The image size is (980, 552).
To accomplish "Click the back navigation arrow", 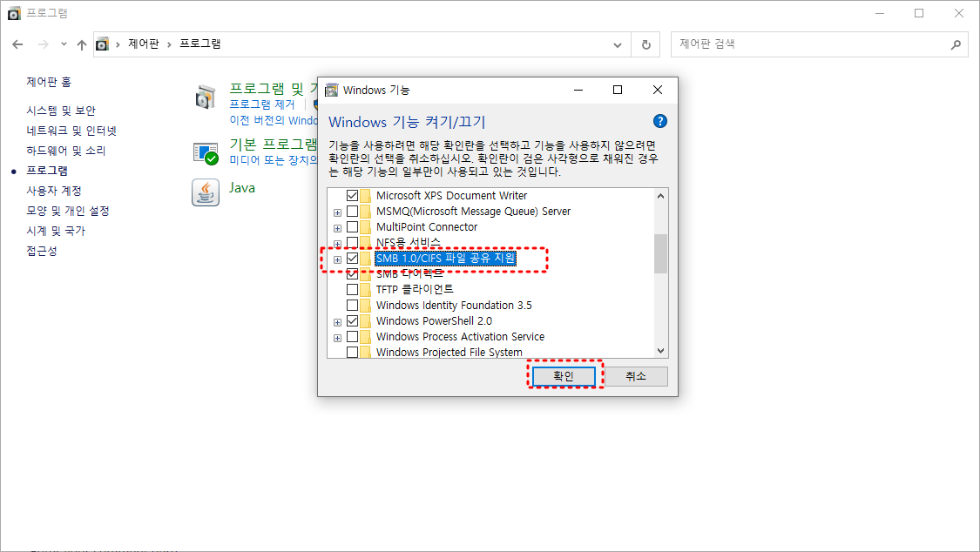I will click(x=18, y=44).
